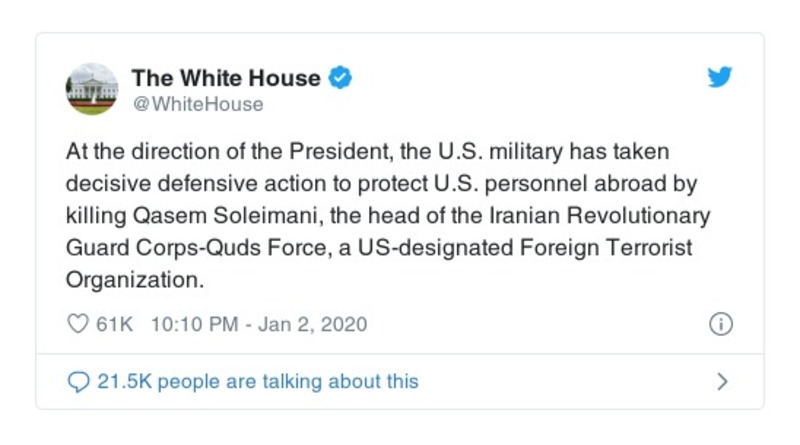Expand conversation with the right chevron arrow
The width and height of the screenshot is (800, 445).
tap(722, 381)
